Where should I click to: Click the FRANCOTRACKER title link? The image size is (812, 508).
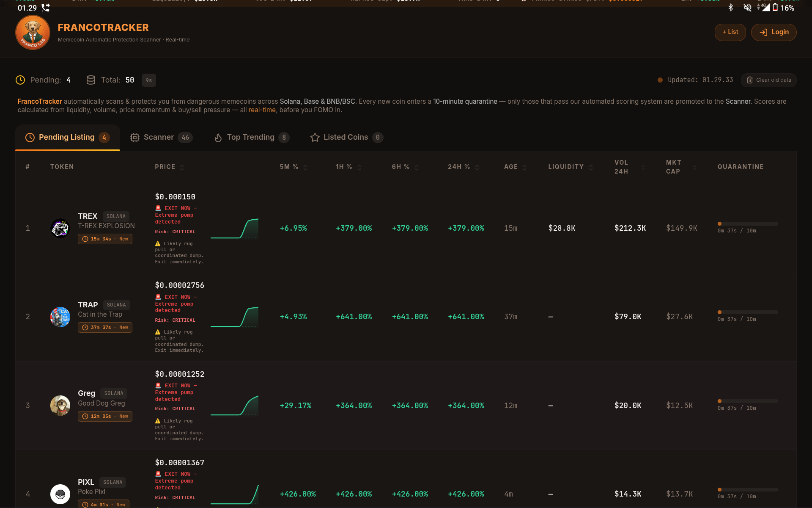pos(103,28)
